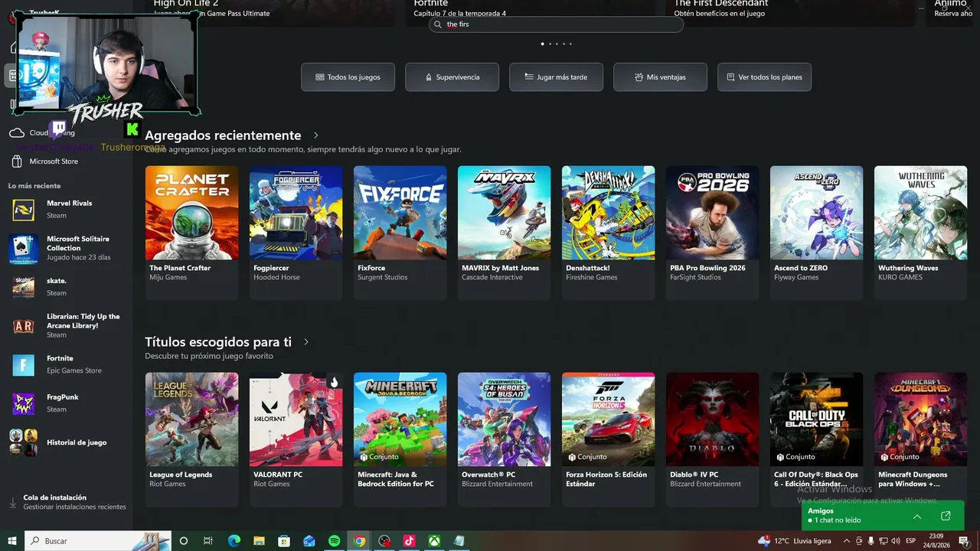The image size is (980, 551).
Task: Open Historial de juego
Action: 66,442
